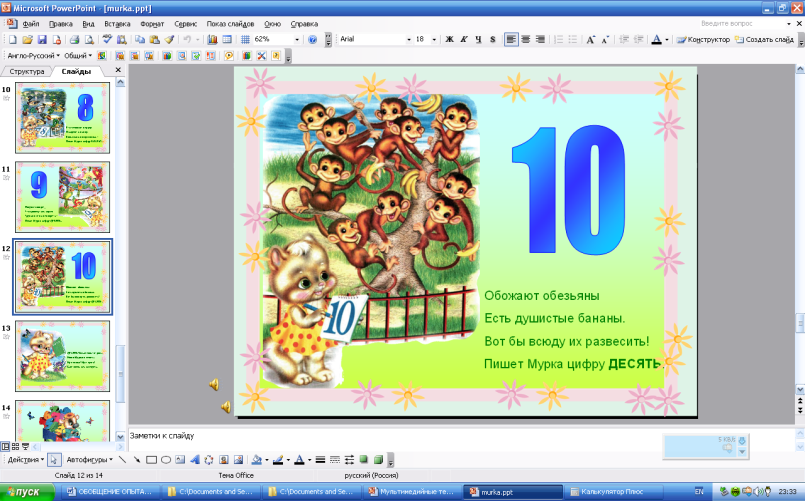
Task: Open the Автофигуры dropdown menu
Action: (88, 460)
